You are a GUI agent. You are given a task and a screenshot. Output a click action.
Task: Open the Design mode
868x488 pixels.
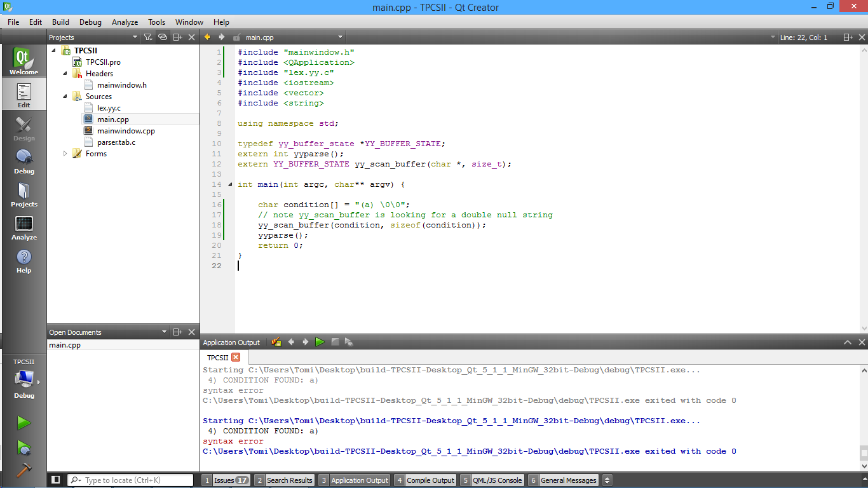pos(24,128)
